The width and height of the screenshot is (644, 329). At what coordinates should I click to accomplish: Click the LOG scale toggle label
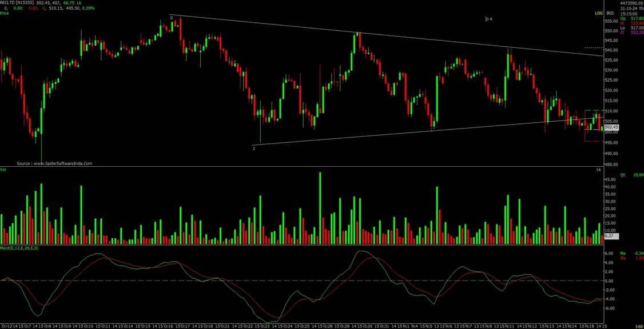click(599, 13)
